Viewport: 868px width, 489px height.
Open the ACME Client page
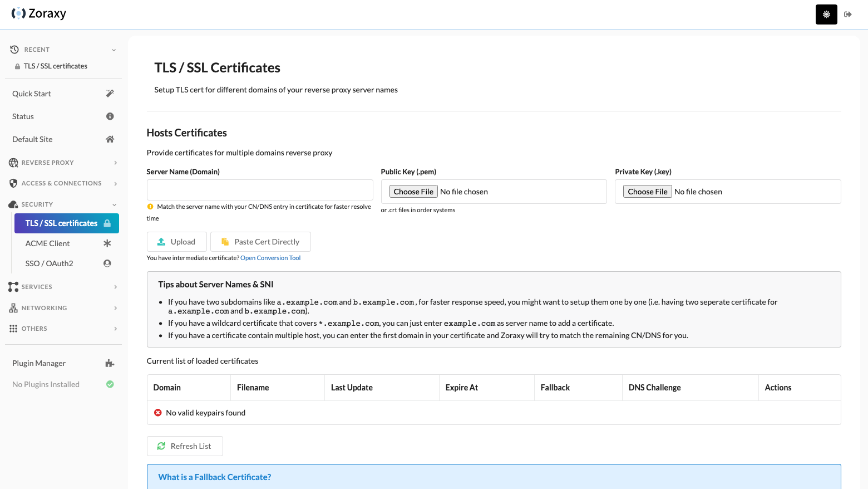tap(67, 243)
